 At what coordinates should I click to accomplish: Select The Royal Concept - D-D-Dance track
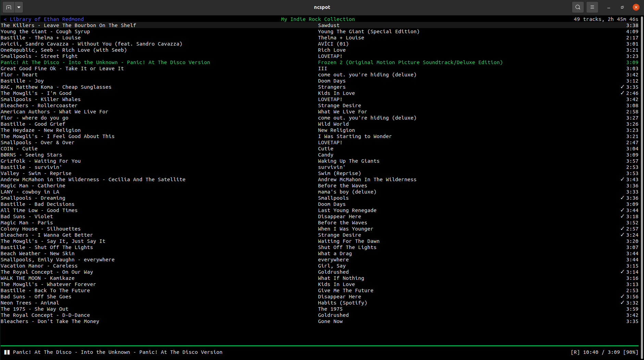point(319,315)
